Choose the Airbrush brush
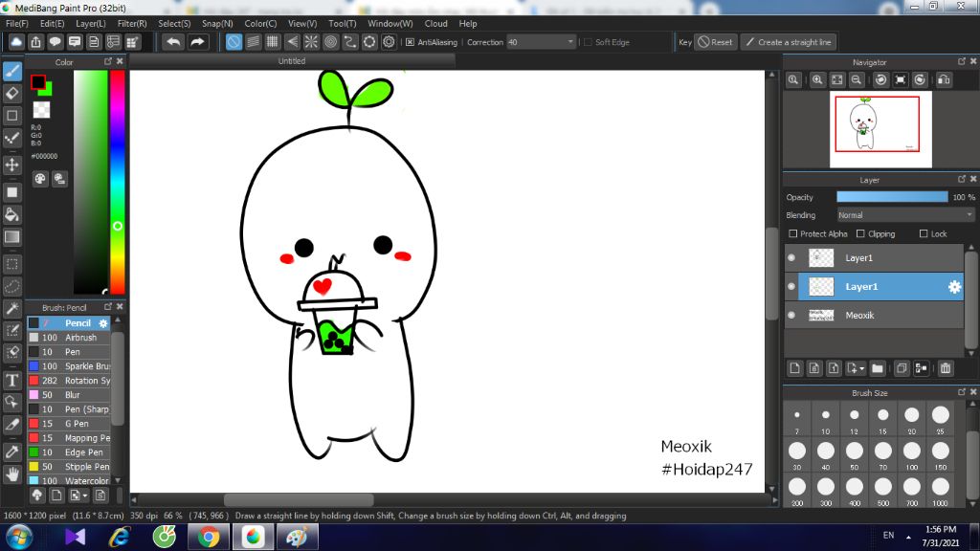 point(69,338)
